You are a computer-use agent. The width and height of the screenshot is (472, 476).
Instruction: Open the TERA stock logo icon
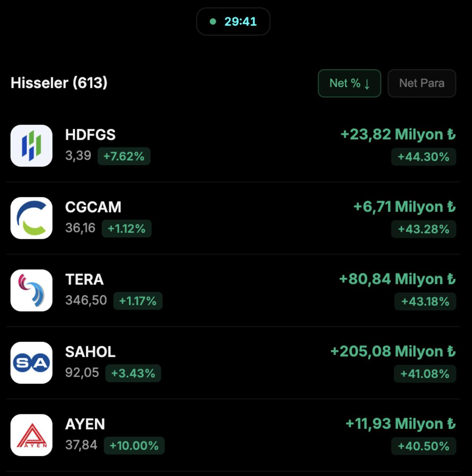tap(31, 290)
